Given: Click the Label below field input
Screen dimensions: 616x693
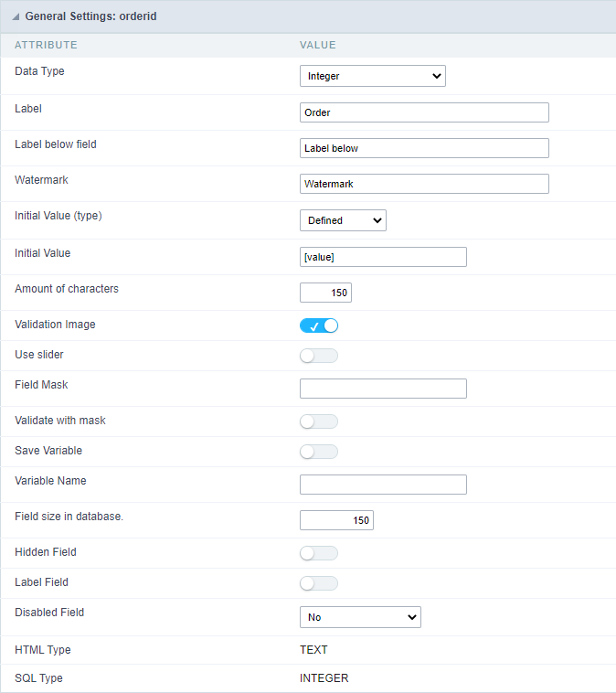Looking at the screenshot, I should pos(424,148).
